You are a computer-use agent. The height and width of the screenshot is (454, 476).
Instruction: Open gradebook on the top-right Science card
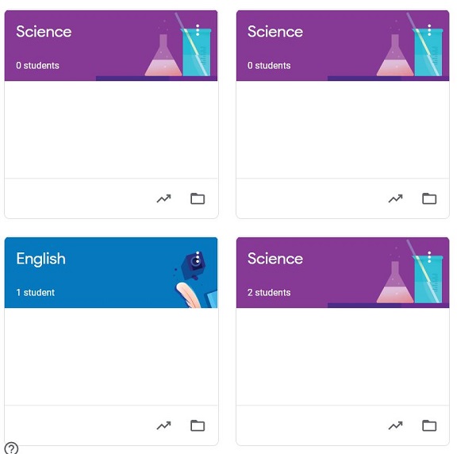coord(395,199)
